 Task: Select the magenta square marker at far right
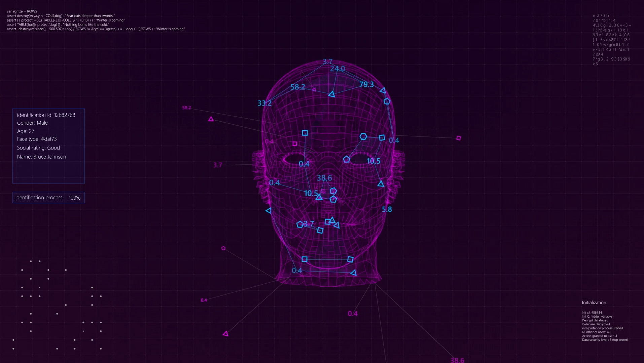point(459,138)
